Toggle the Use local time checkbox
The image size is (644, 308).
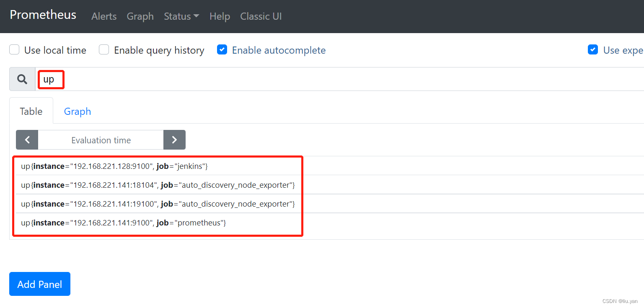(x=14, y=50)
